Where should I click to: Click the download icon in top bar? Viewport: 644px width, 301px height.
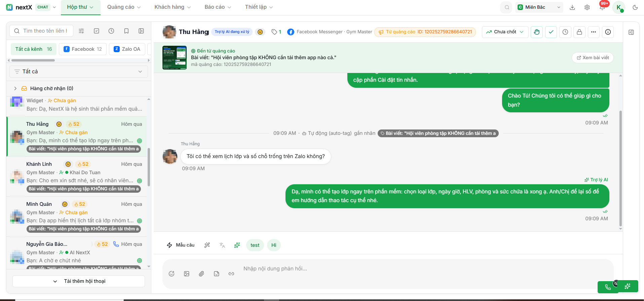pyautogui.click(x=572, y=7)
